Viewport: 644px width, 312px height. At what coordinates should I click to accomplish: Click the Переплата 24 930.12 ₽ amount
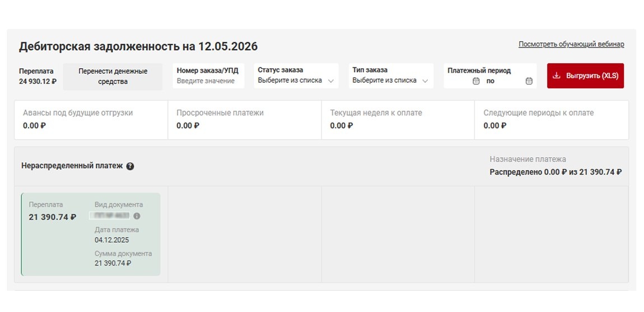point(38,81)
